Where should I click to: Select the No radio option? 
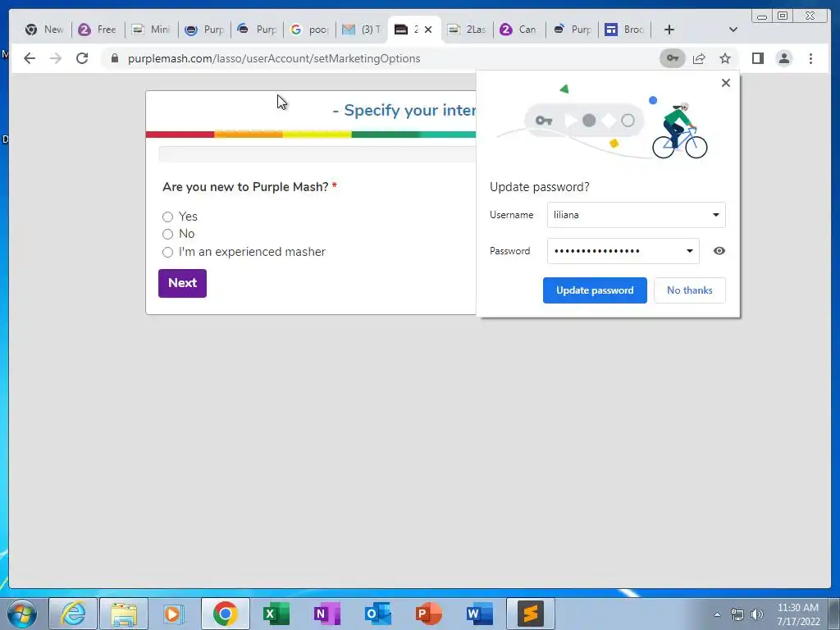click(x=167, y=234)
